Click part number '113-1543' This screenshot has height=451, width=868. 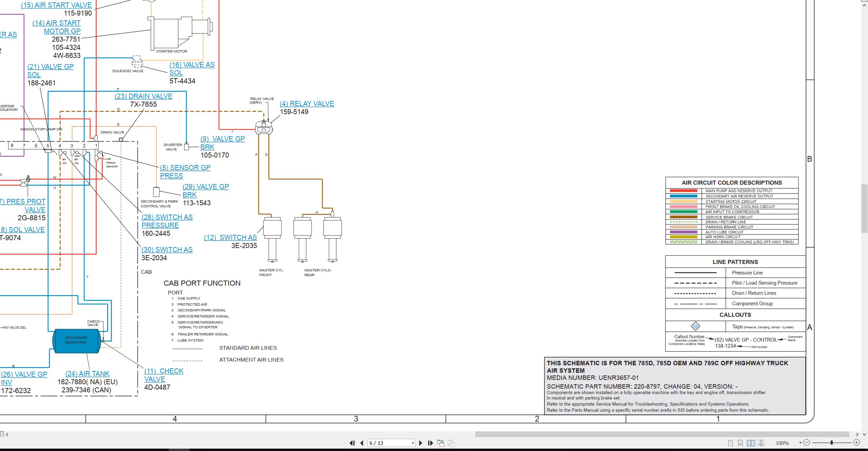[x=197, y=203]
